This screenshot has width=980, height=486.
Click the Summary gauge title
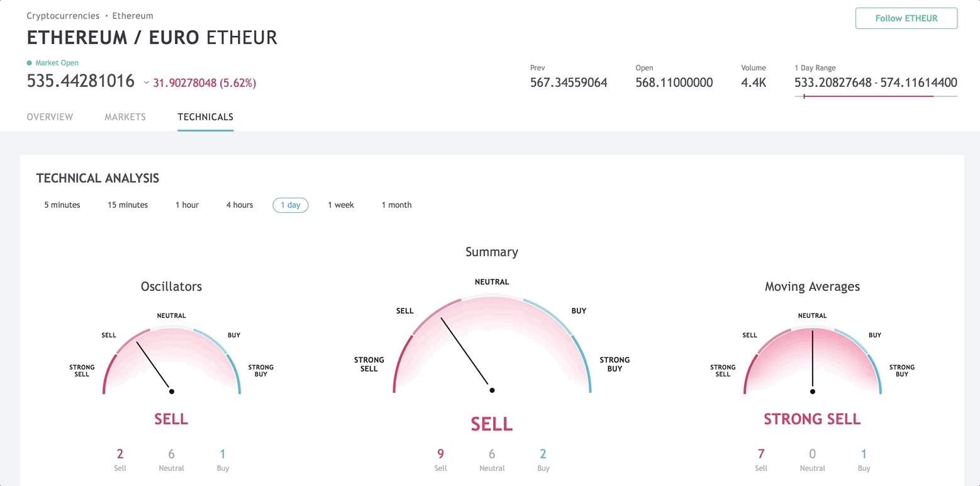coord(492,252)
